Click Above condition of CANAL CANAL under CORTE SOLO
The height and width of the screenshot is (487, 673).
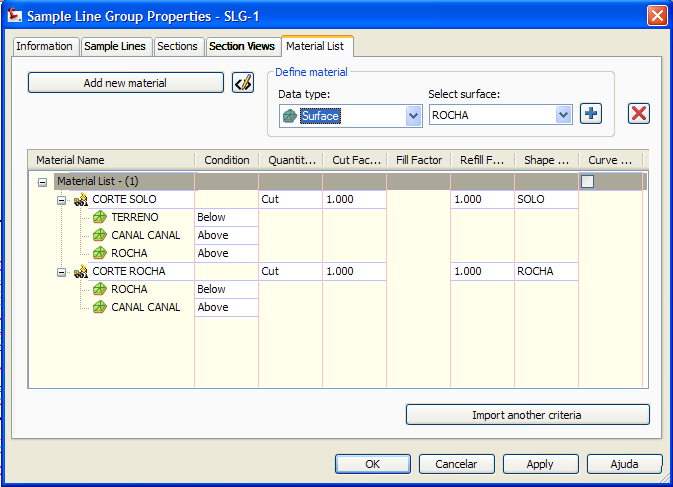226,236
